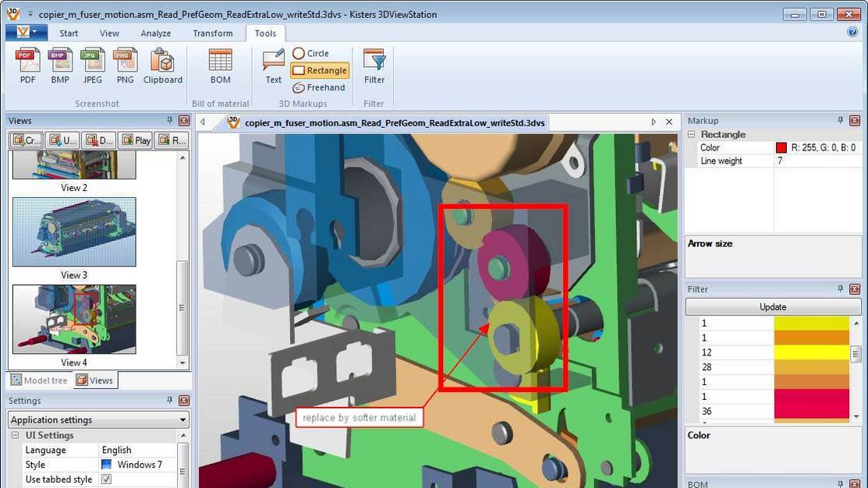Copy screenshot to Clipboard
Viewport: 868px width, 488px height.
[162, 65]
